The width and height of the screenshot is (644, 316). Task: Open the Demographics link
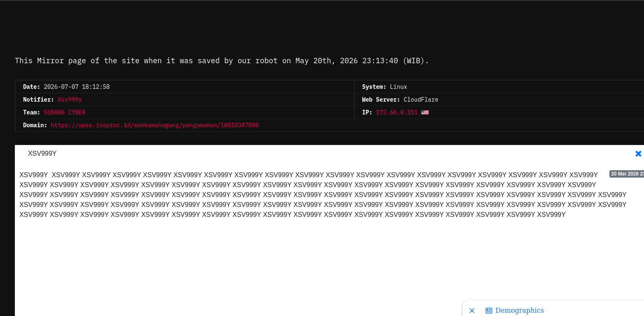tap(519, 310)
